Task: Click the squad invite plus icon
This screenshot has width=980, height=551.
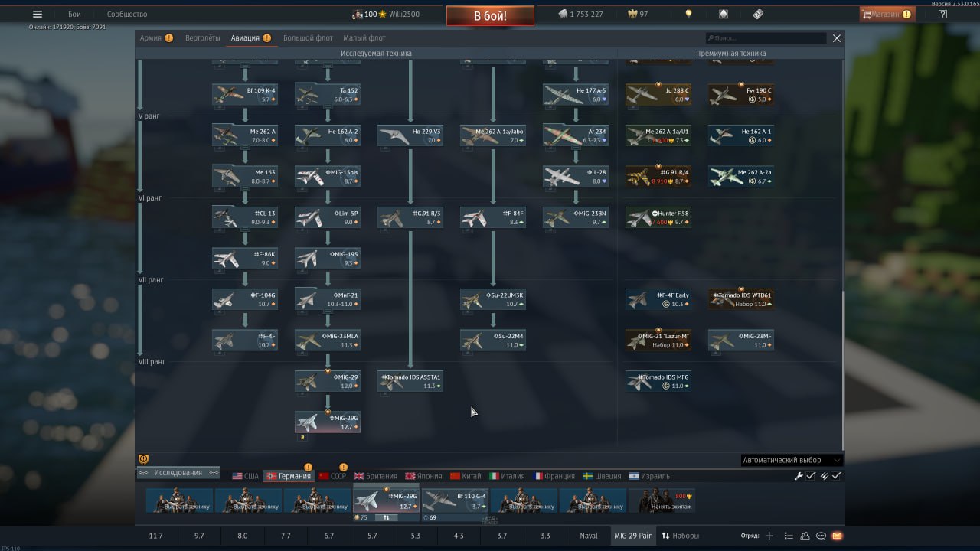Action: 769,536
